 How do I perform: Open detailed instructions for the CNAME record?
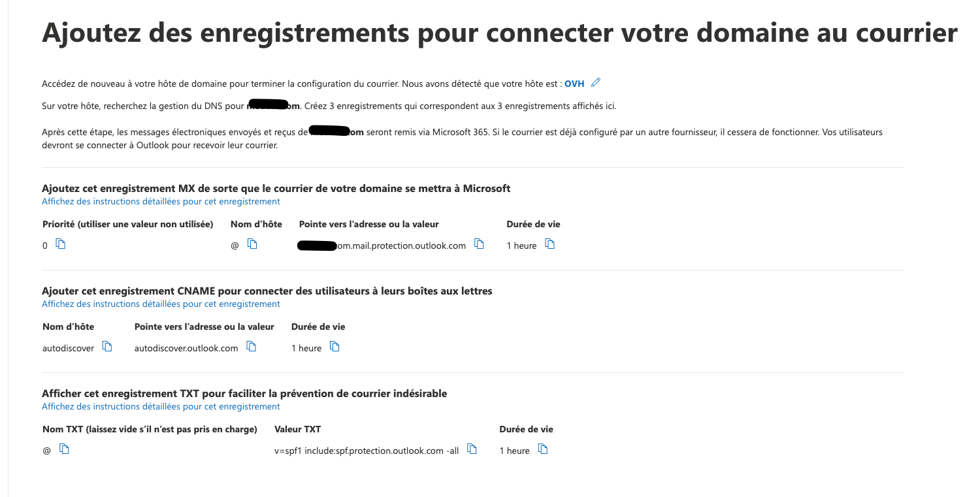coord(161,304)
